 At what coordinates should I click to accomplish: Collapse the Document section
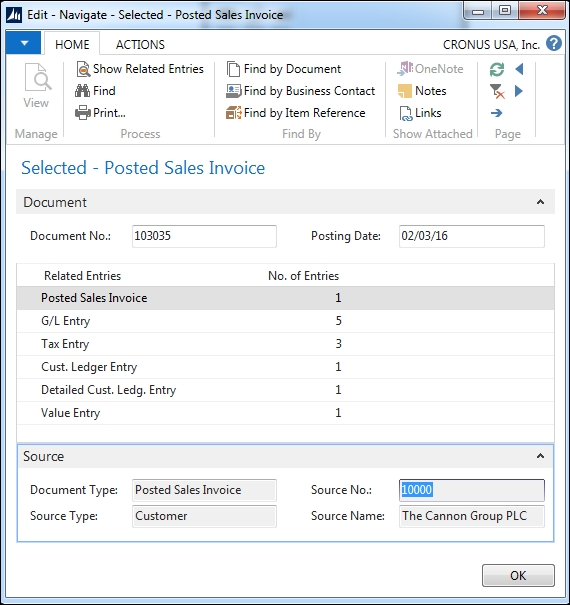click(x=540, y=202)
